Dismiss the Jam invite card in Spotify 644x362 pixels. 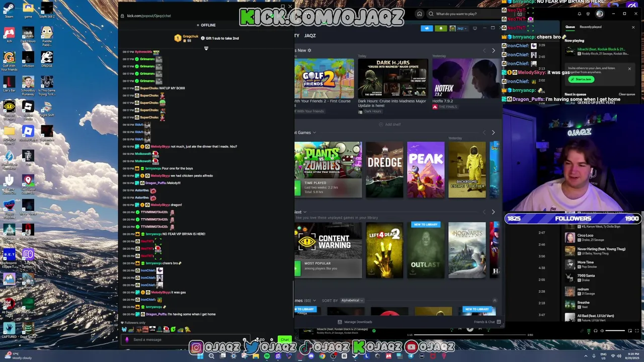tap(629, 68)
